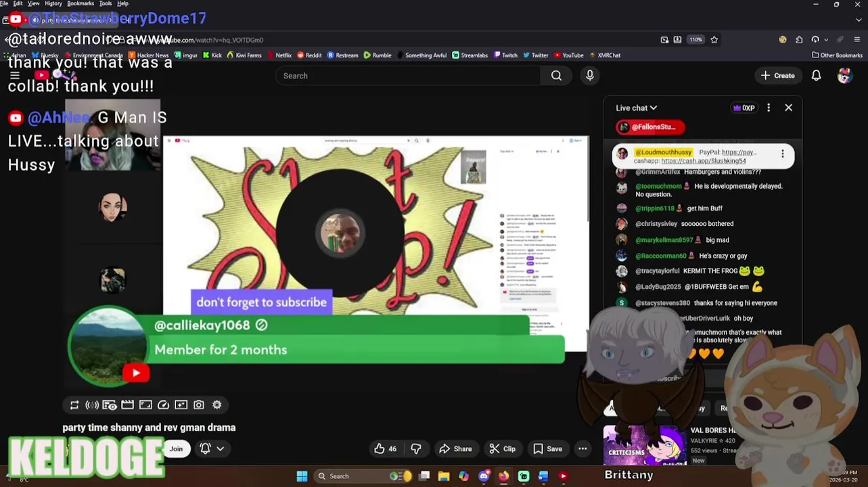Open the Help menu

[x=122, y=3]
